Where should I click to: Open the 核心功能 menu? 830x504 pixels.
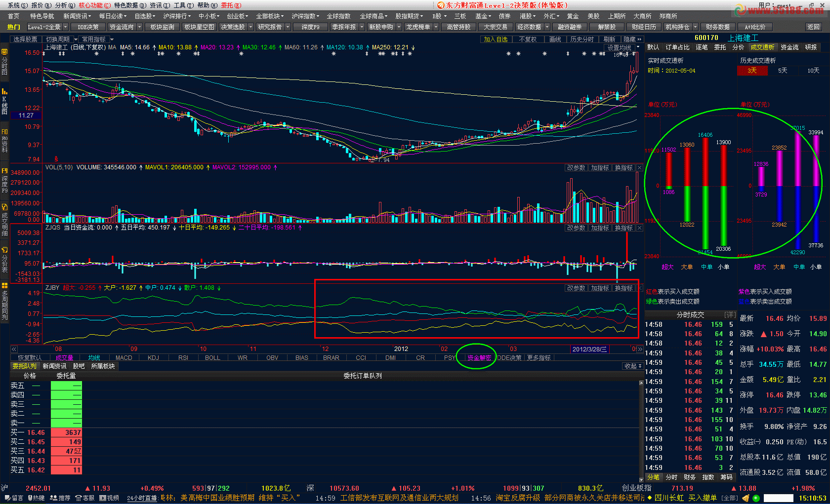(94, 5)
